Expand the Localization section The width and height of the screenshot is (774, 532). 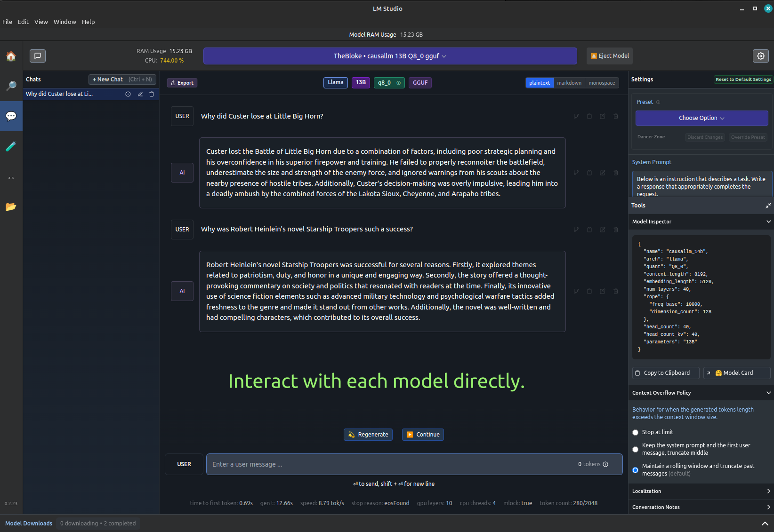tap(701, 491)
